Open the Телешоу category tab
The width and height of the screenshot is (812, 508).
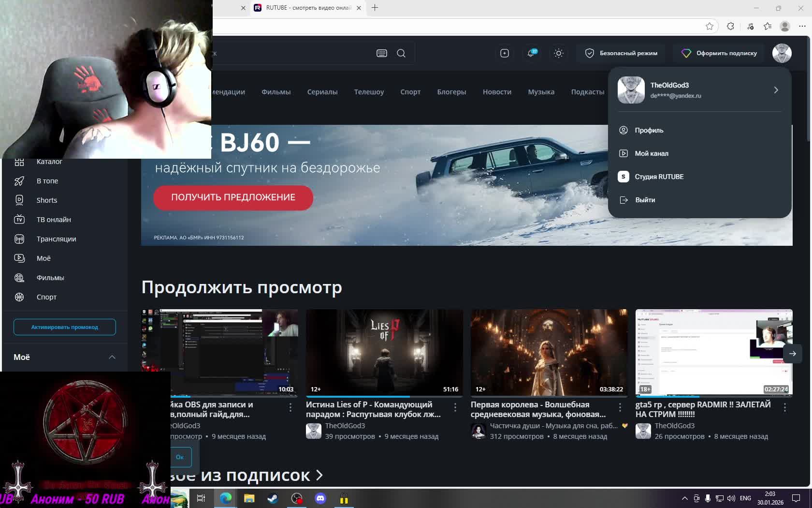click(369, 92)
